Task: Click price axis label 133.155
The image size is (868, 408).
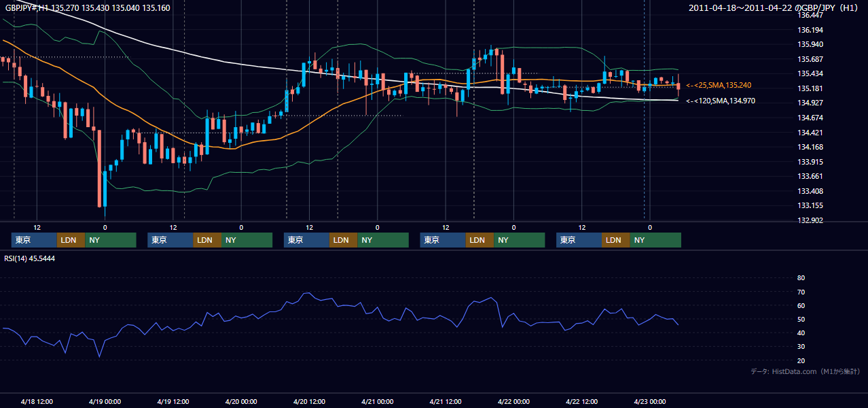Action: (x=811, y=205)
